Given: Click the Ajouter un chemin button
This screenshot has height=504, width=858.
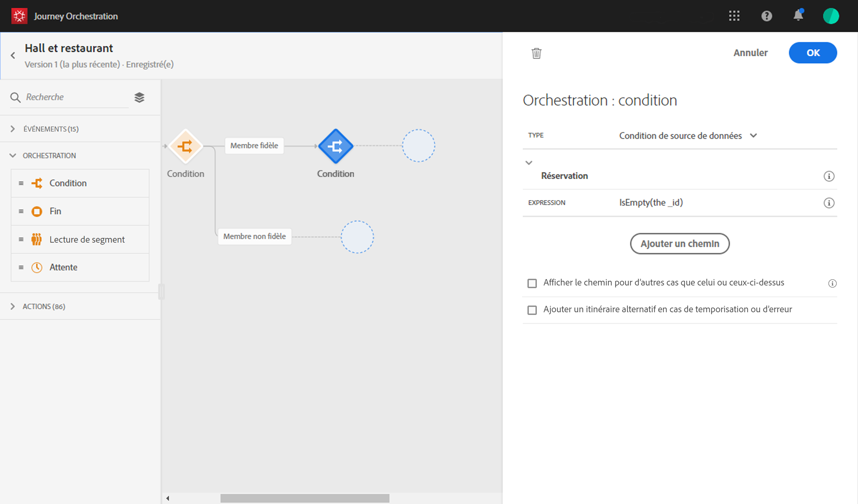Looking at the screenshot, I should point(679,244).
